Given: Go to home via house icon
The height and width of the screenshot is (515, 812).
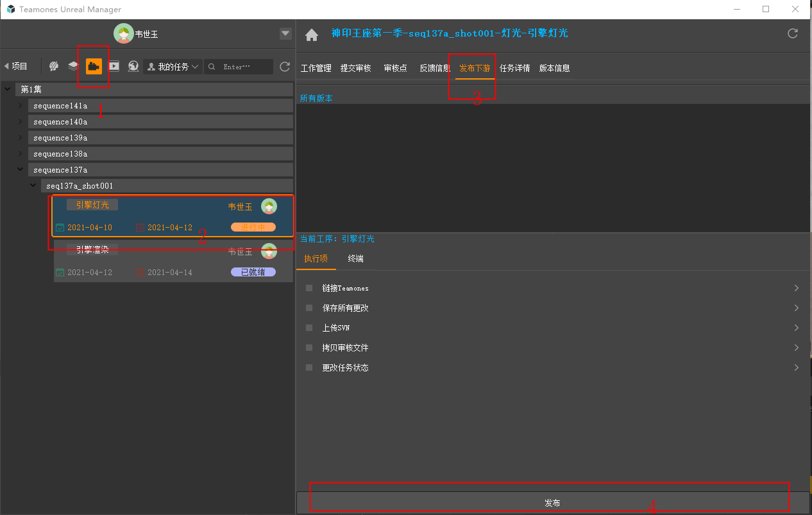Looking at the screenshot, I should pyautogui.click(x=312, y=35).
